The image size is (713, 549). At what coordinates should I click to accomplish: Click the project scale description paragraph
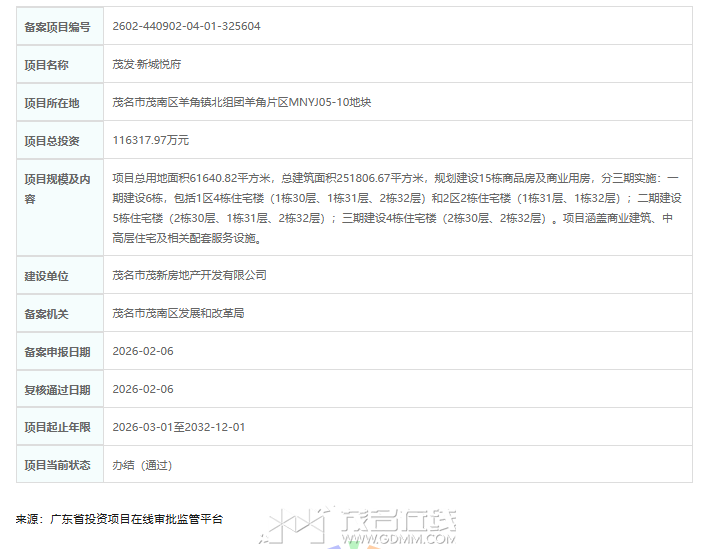click(397, 207)
